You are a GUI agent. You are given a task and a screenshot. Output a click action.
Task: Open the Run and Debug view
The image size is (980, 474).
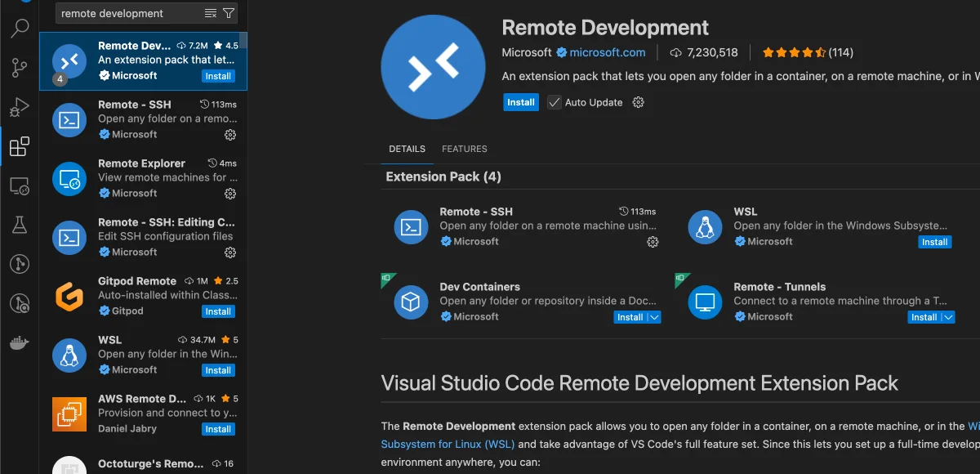(20, 107)
